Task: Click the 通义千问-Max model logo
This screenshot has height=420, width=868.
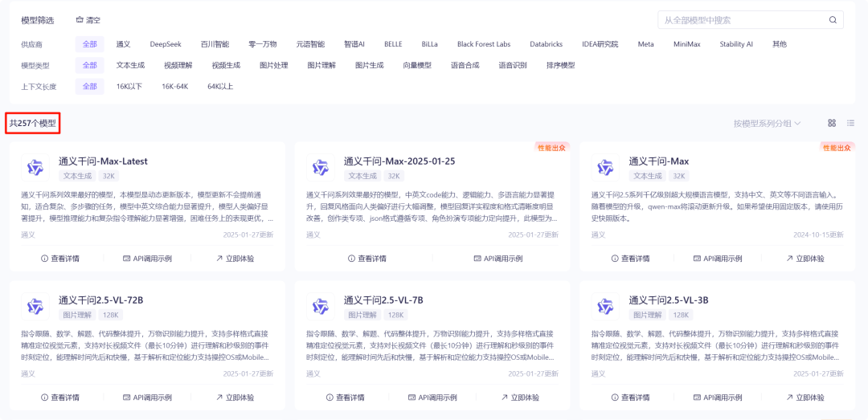Action: 606,167
